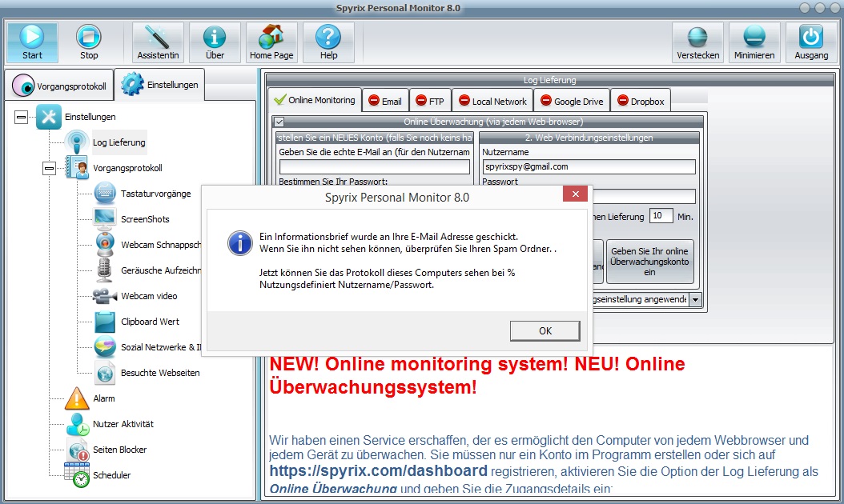844x504 pixels.
Task: Collapse the Einstellungen tree root
Action: click(x=21, y=117)
